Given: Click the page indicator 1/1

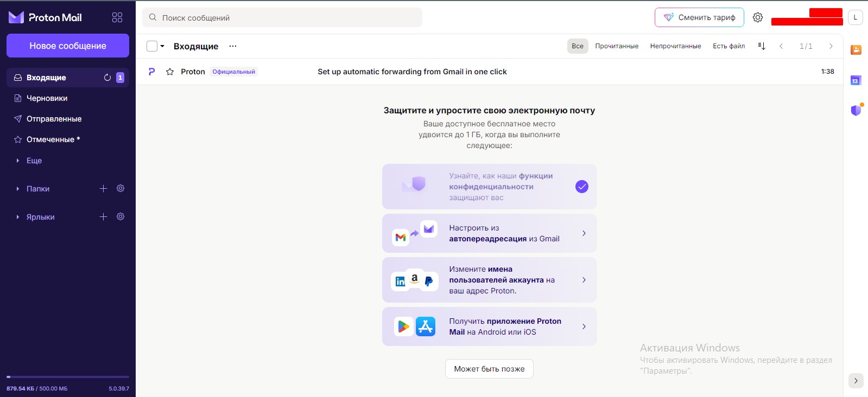Looking at the screenshot, I should [806, 46].
